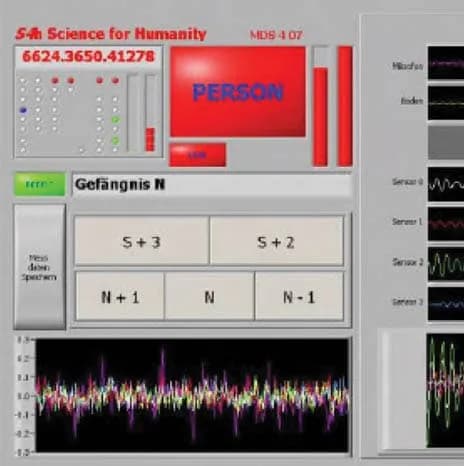Click the Sensor 1 label
The height and width of the screenshot is (466, 464).
coord(407,222)
